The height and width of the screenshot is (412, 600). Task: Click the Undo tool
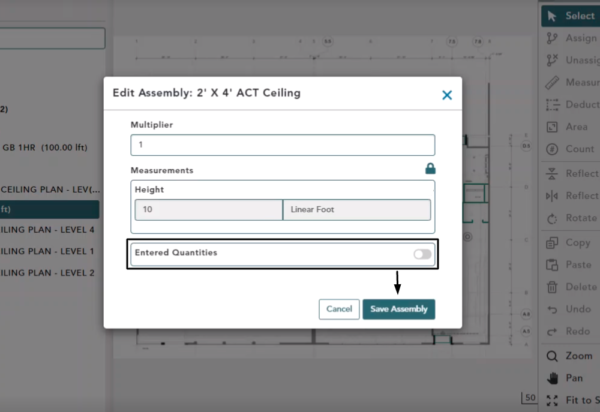point(571,309)
